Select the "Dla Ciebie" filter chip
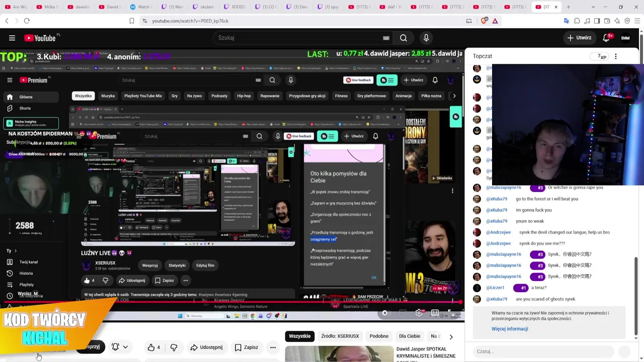Screen dimensions: 644x362 [x=410, y=336]
